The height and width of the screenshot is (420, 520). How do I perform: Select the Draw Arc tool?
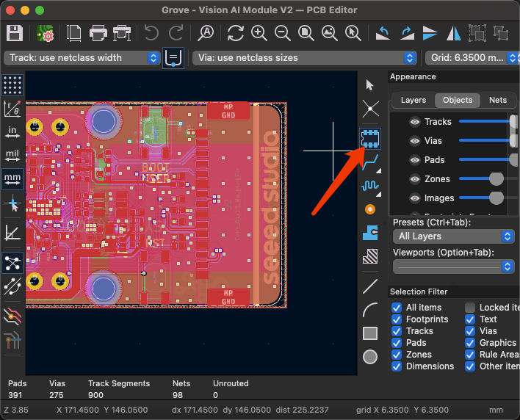point(370,310)
